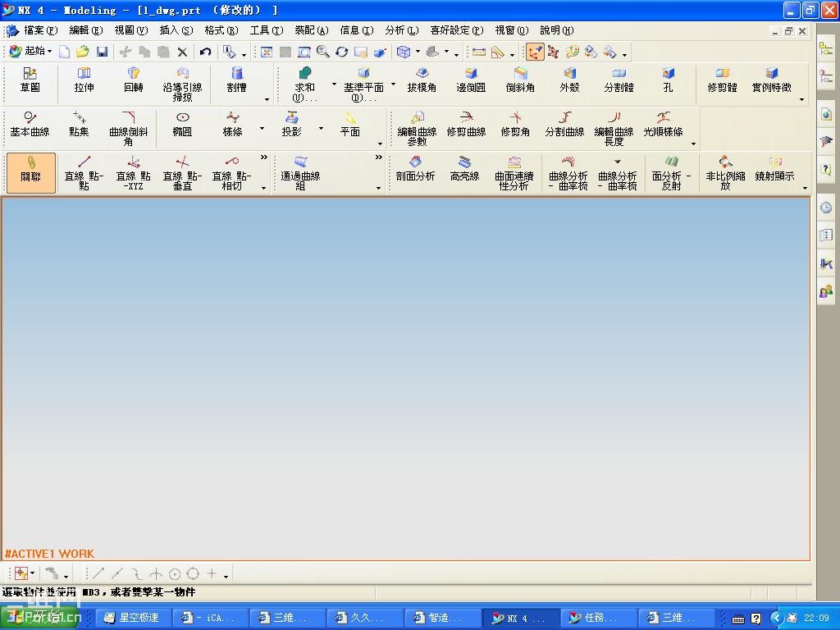Activate the 求和 unite tool

(304, 84)
